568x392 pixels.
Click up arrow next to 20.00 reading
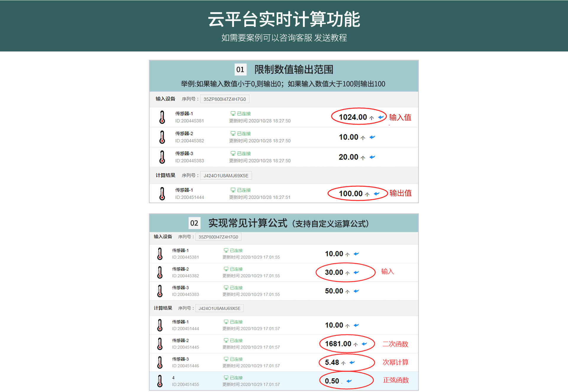coord(363,158)
